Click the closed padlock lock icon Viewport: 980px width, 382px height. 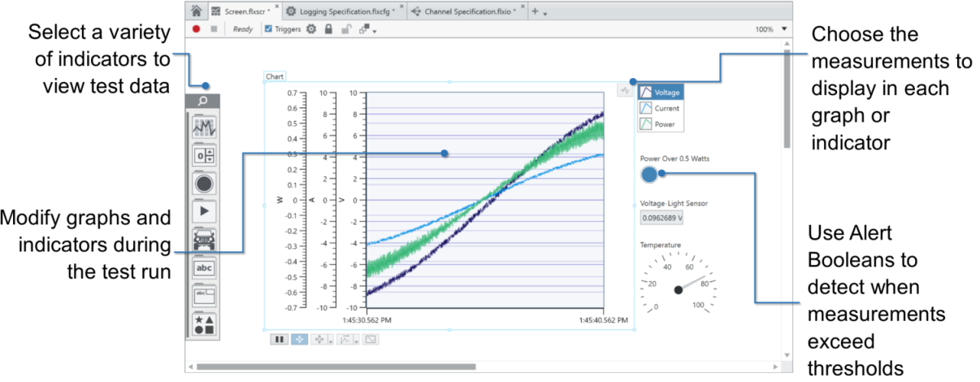[x=328, y=29]
